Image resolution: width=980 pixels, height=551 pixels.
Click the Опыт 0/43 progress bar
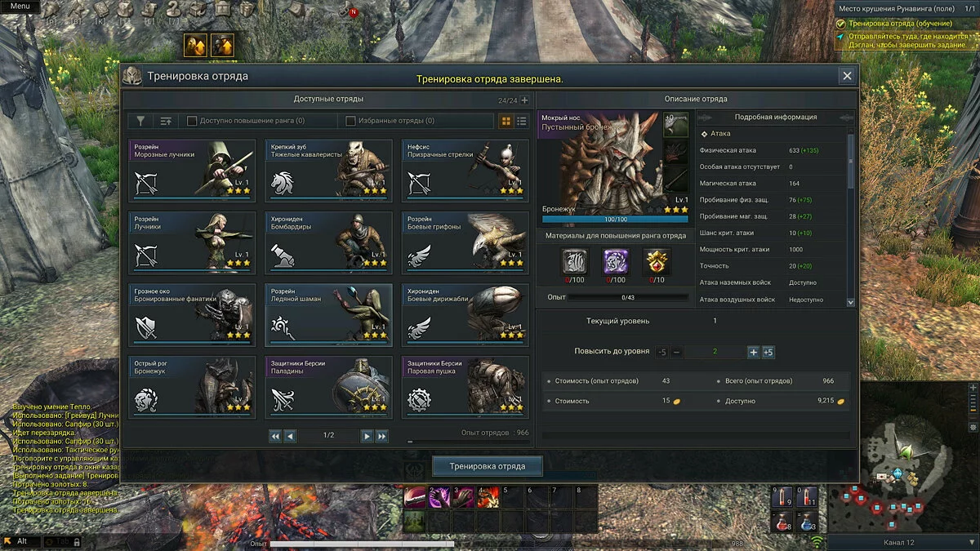click(627, 297)
